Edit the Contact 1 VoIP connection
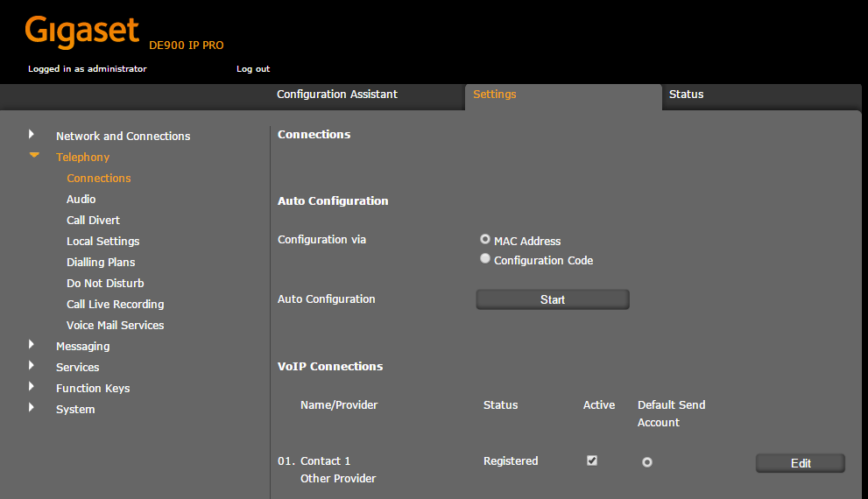The height and width of the screenshot is (499, 868). point(801,463)
